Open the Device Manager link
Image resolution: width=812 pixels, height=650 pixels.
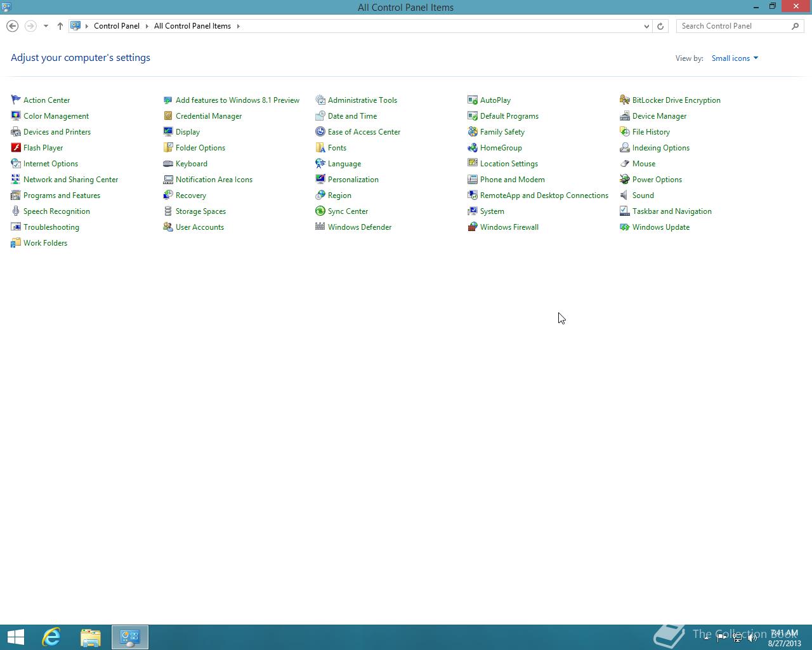659,116
